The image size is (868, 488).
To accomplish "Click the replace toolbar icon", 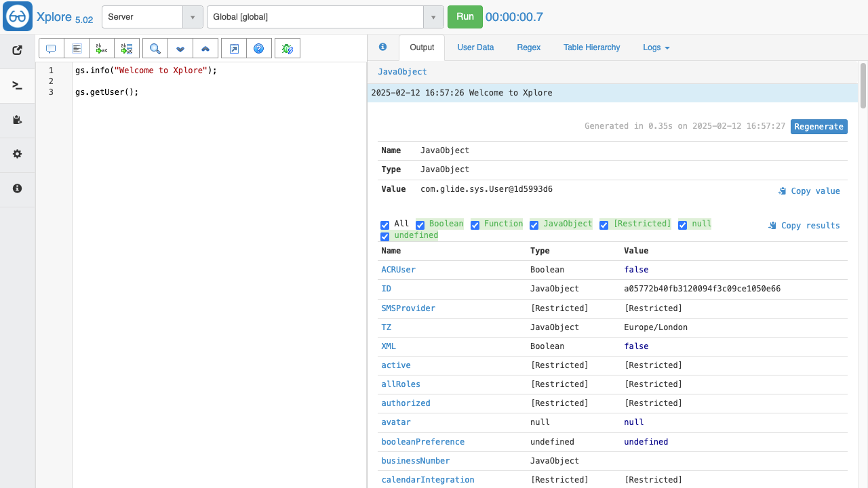I will 102,49.
